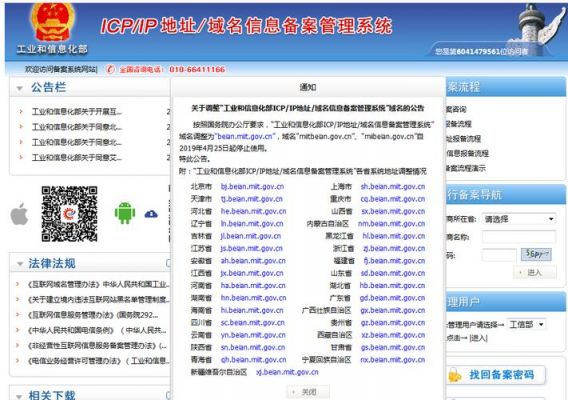Click the lock icon beside 找回备案密码
The width and height of the screenshot is (568, 400).
[454, 375]
